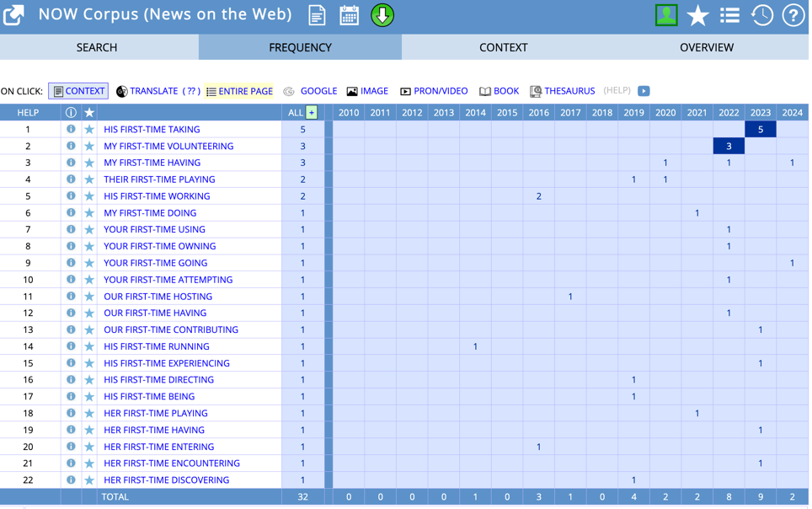812x509 pixels.
Task: Expand the plus button beside ALL
Action: click(x=311, y=112)
